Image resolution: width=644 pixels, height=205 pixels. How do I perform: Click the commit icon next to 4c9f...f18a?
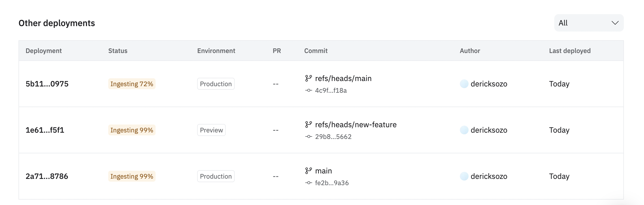(308, 90)
